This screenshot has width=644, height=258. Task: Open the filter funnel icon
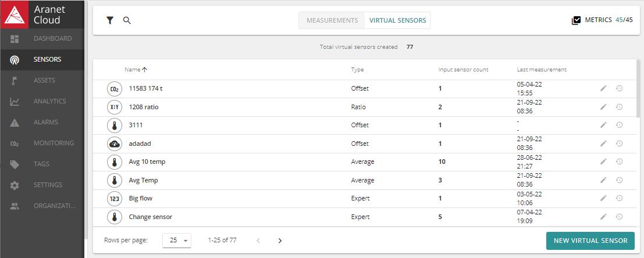click(110, 20)
